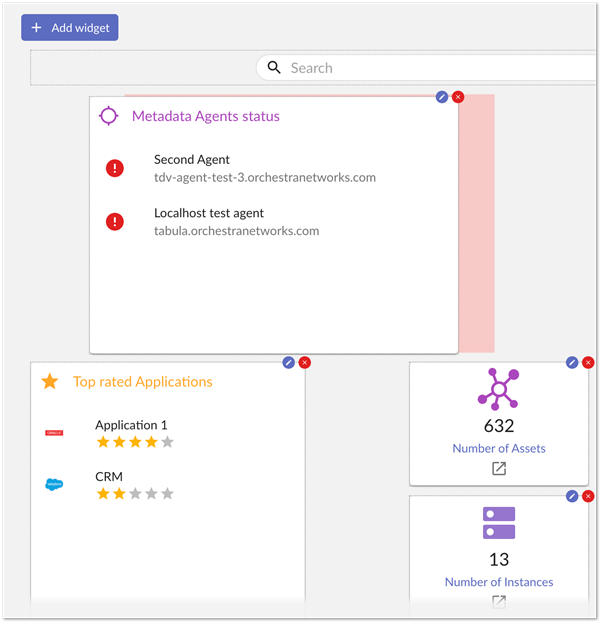Click the purple network assets icon

(x=498, y=389)
